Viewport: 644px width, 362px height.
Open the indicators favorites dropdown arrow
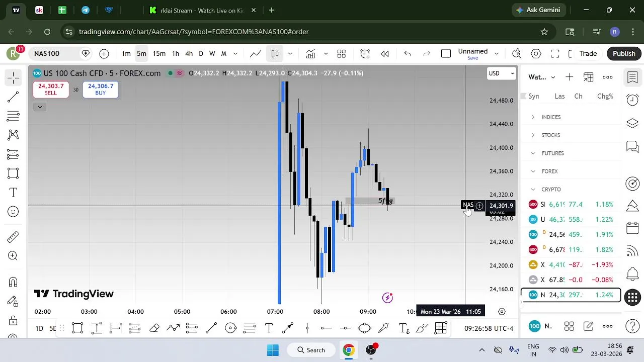pyautogui.click(x=326, y=54)
